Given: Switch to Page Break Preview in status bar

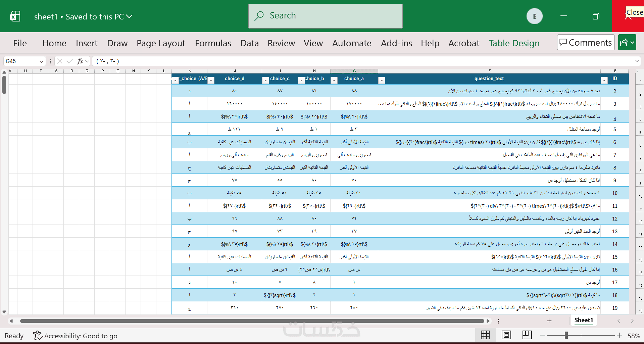Looking at the screenshot, I should (x=527, y=335).
